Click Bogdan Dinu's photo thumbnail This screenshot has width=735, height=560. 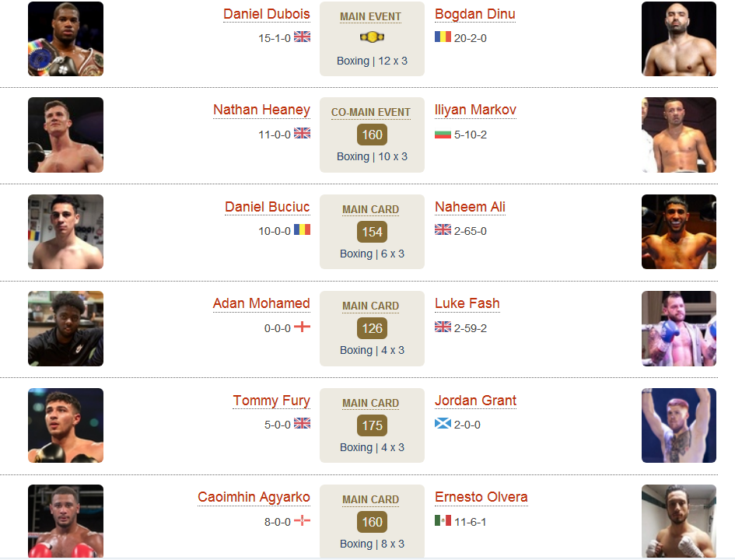tap(679, 39)
